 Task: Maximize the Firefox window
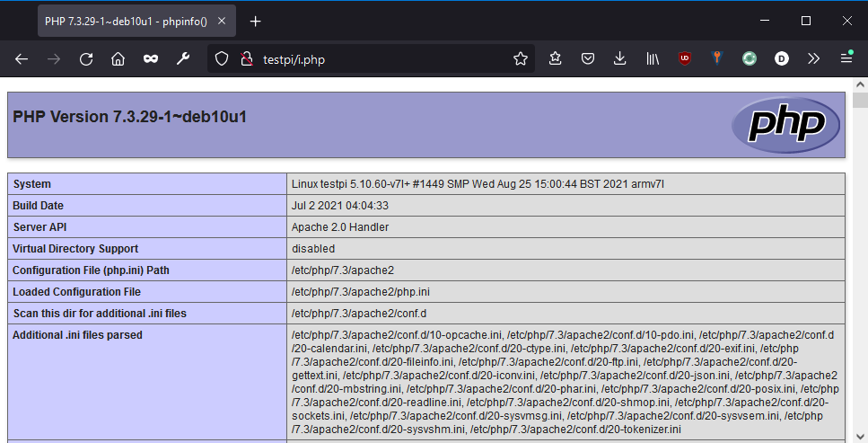coord(806,21)
